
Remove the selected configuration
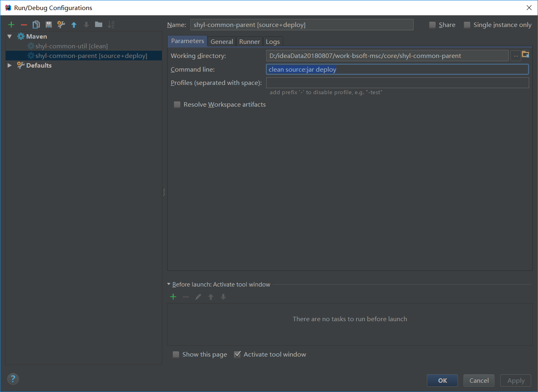tap(24, 24)
